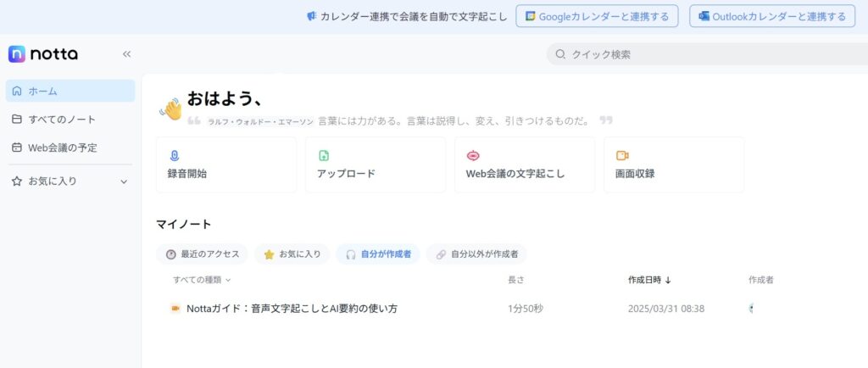Open the すべての種類 filter dropdown
This screenshot has height=368, width=868.
[202, 280]
